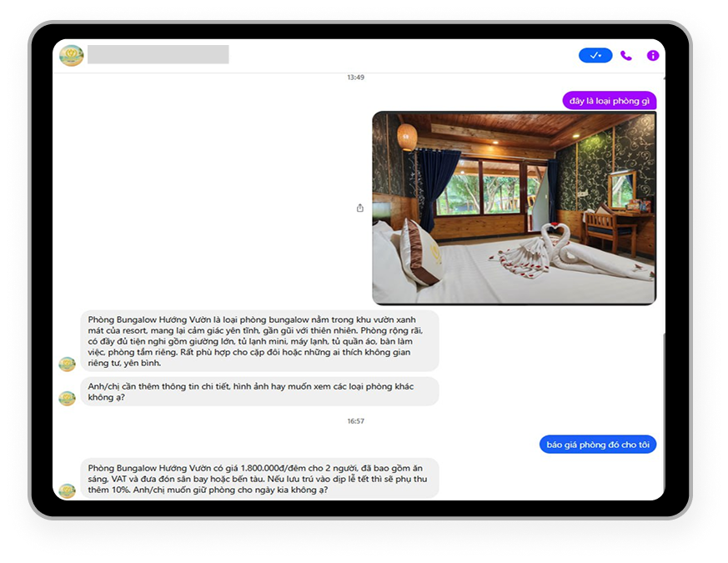The image size is (728, 563).
Task: Select the "báo giá phòng đó cho tôi" bubble
Action: pyautogui.click(x=597, y=445)
